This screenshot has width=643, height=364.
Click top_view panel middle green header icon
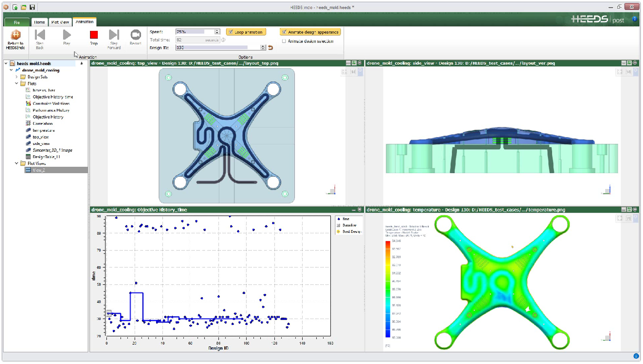[354, 63]
